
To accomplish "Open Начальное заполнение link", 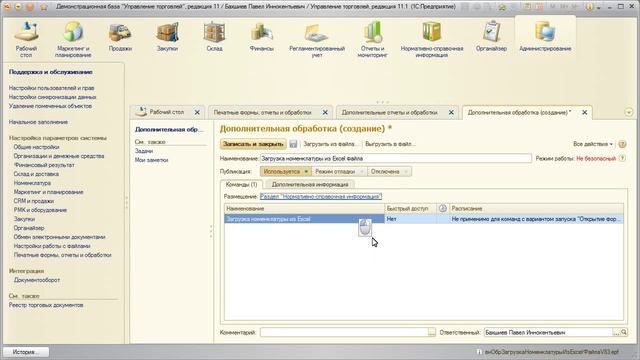I will point(38,122).
